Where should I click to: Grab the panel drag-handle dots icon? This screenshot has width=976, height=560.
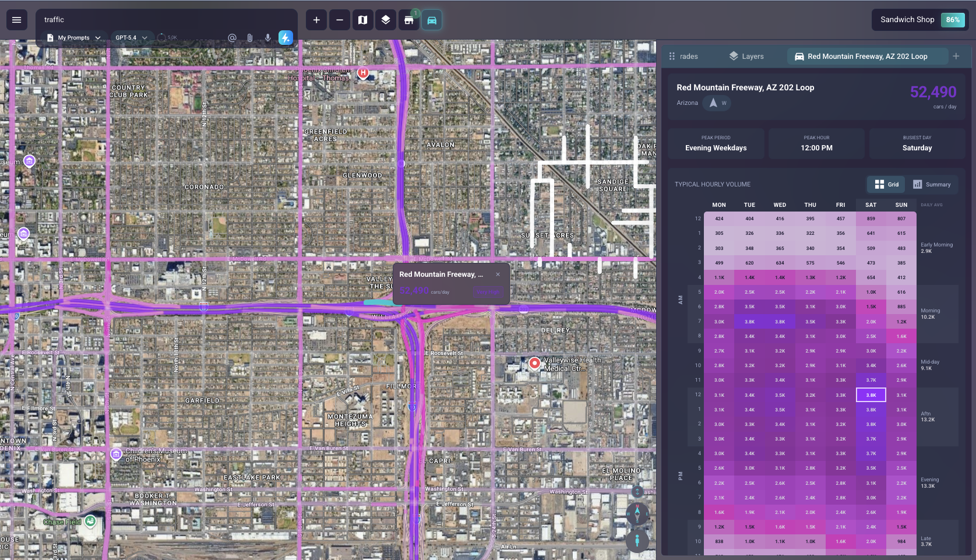click(x=672, y=57)
